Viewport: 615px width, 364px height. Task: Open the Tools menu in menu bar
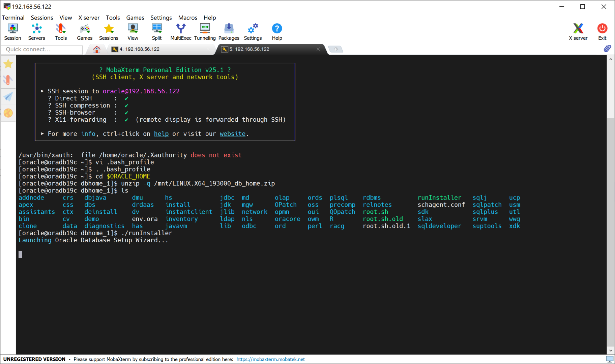[113, 18]
